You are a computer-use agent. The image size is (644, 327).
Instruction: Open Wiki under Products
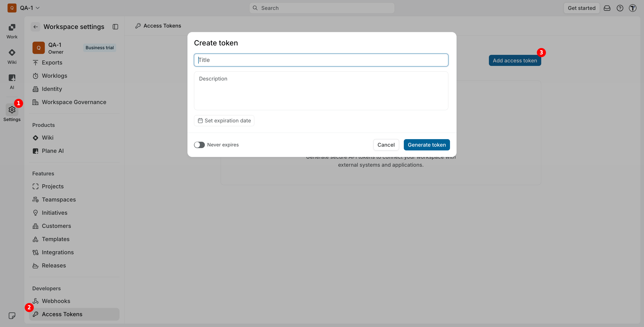[74, 138]
